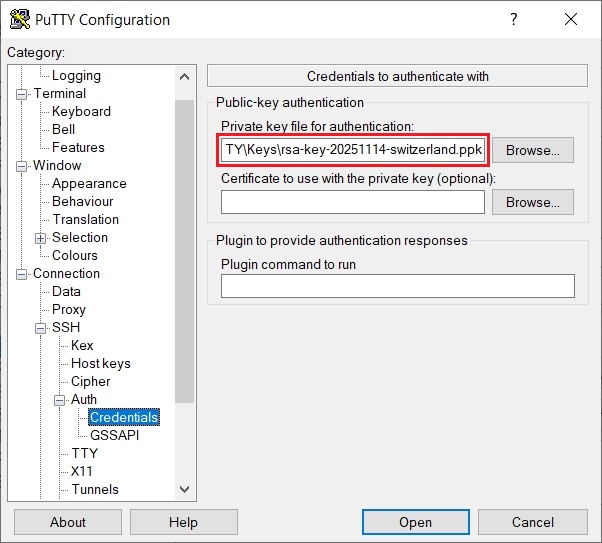Browse for certificate file
This screenshot has height=543, width=602.
[532, 202]
